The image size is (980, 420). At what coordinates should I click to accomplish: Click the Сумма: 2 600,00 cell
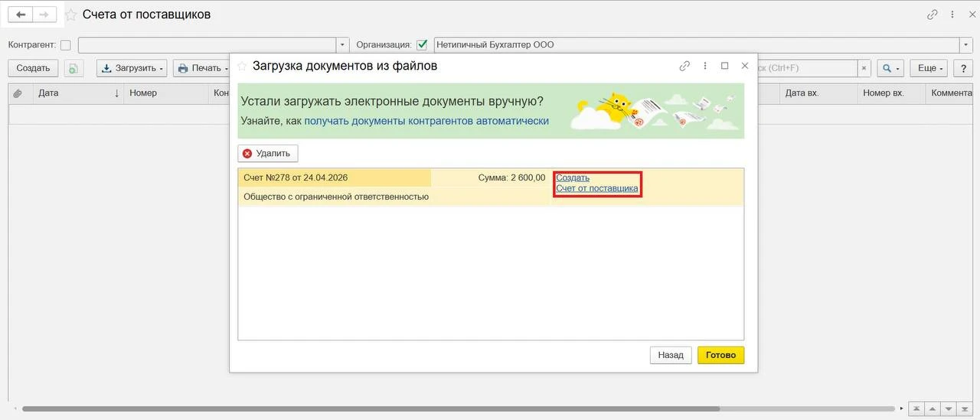(x=491, y=177)
